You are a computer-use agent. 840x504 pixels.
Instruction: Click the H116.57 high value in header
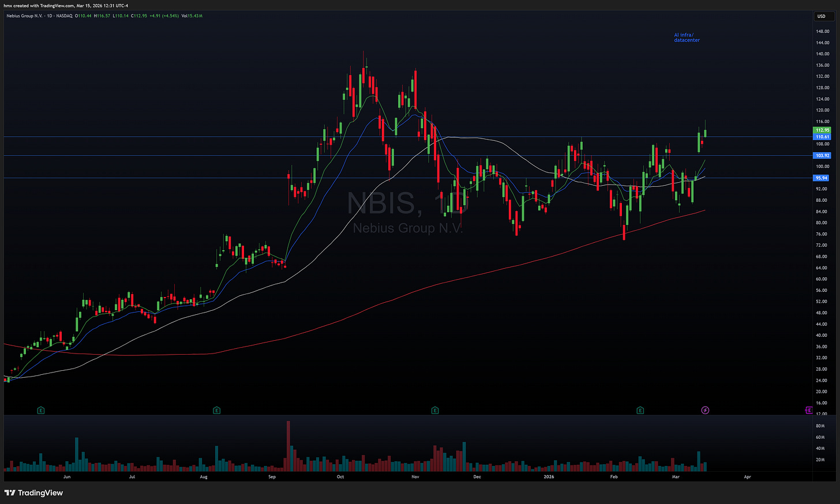[x=103, y=16]
